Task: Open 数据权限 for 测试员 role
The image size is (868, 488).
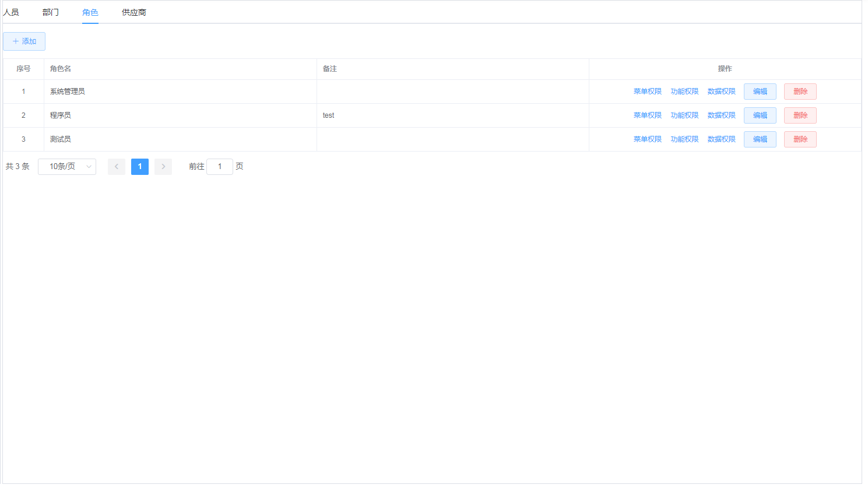Action: point(721,139)
